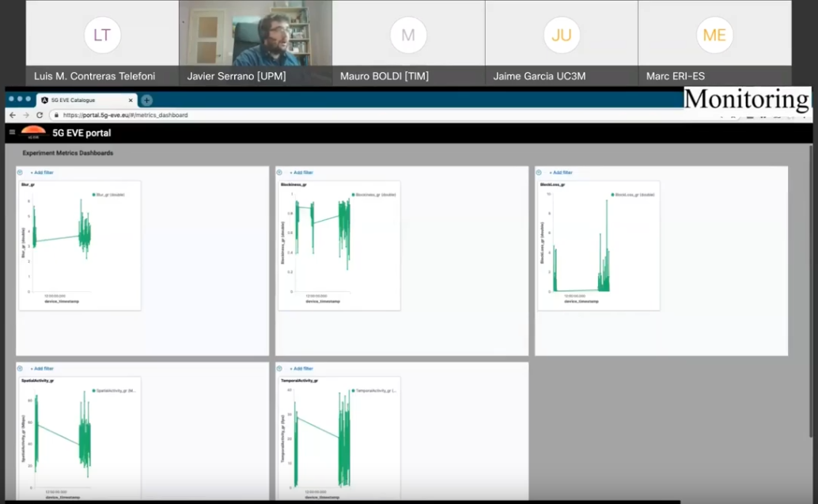The width and height of the screenshot is (818, 504).
Task: Click the filter options icon above TemporalActivity_gr
Action: click(x=280, y=369)
